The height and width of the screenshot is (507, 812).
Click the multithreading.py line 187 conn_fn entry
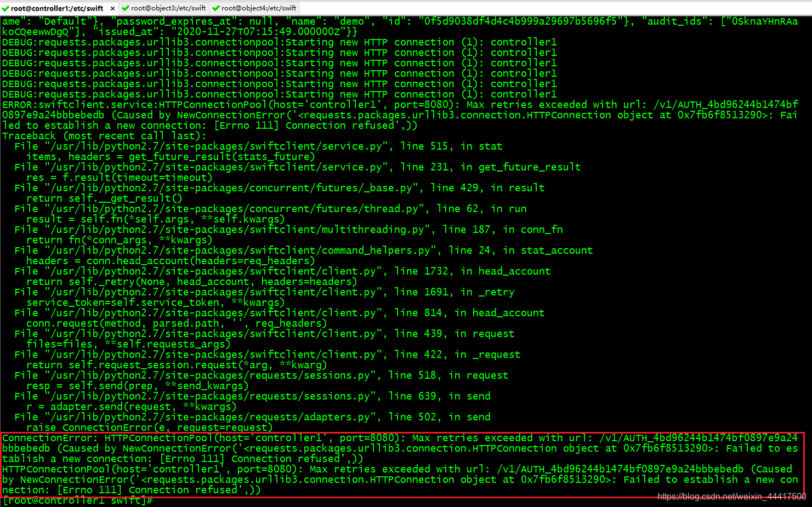pyautogui.click(x=288, y=230)
